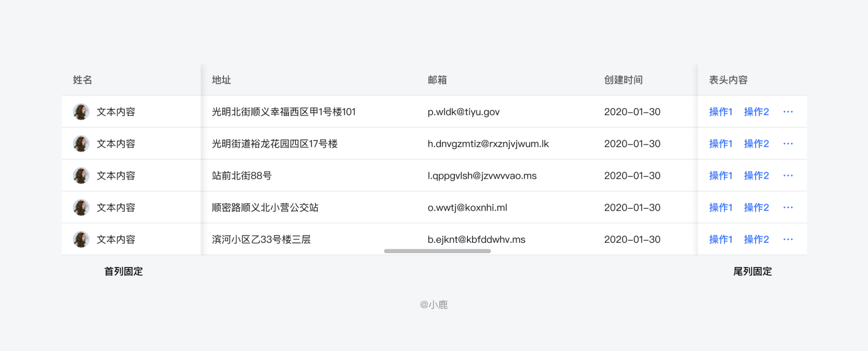Click the avatar in the 光明街道裕龙花园四区17号楼 row
Viewport: 868px width, 351px height.
coord(82,143)
